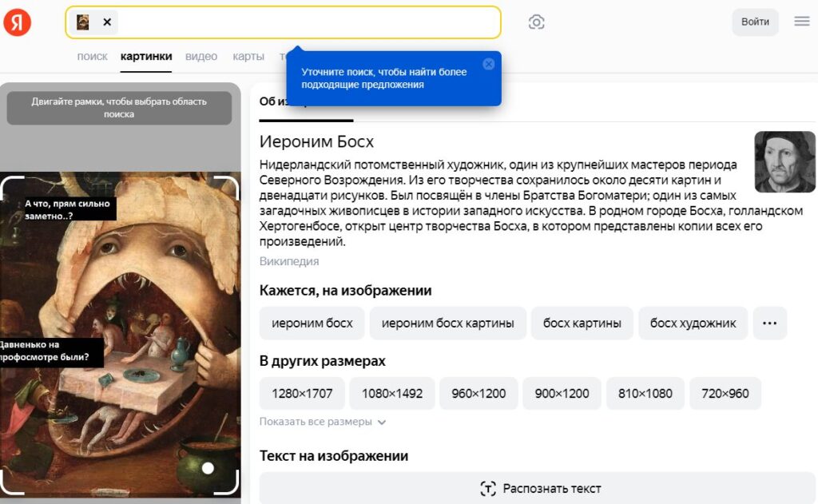The height and width of the screenshot is (504, 818).
Task: Choose size 810×1080
Action: 645,394
